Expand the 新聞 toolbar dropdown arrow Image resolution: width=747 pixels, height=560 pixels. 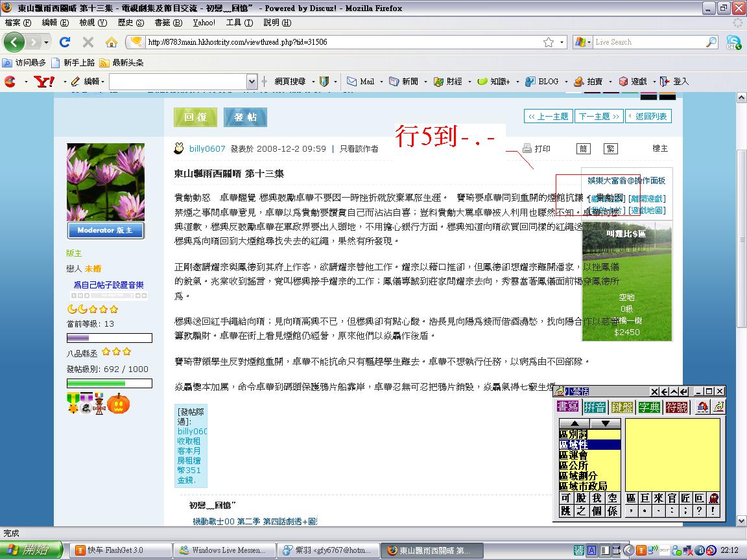click(425, 82)
